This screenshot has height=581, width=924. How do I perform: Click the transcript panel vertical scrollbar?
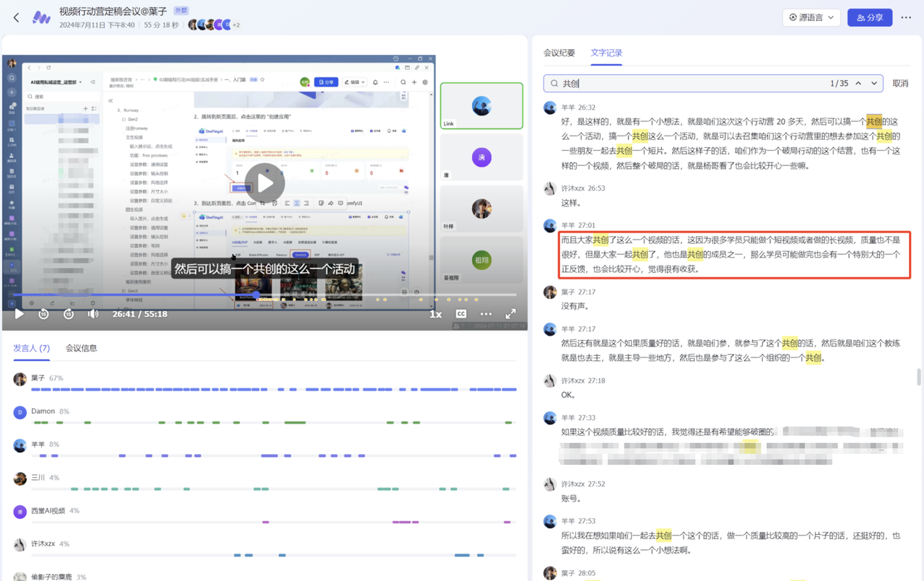(x=919, y=377)
